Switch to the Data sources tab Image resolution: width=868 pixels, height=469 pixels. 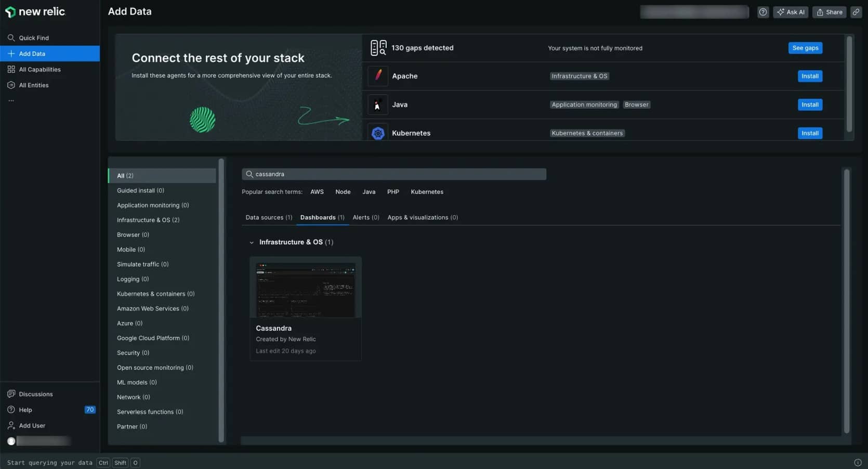pyautogui.click(x=269, y=217)
